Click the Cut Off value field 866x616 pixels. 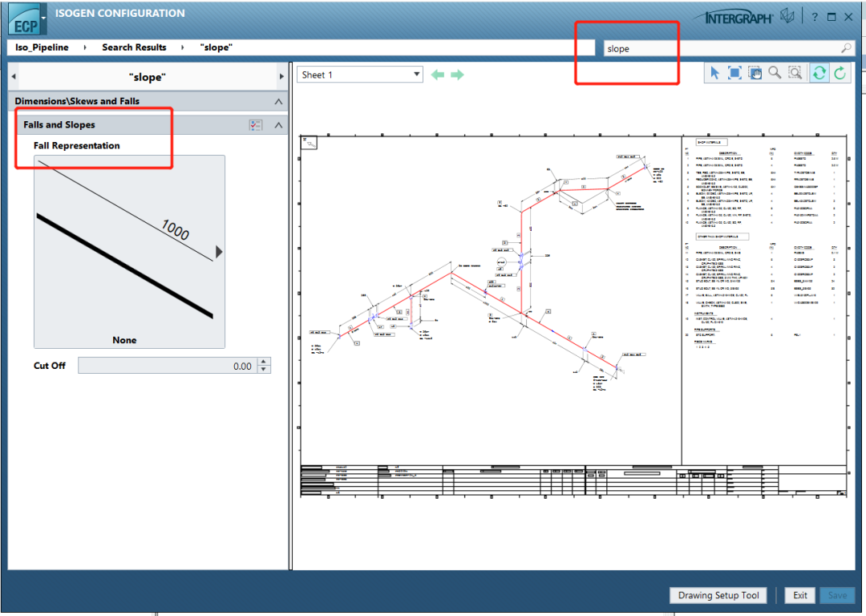coord(168,366)
